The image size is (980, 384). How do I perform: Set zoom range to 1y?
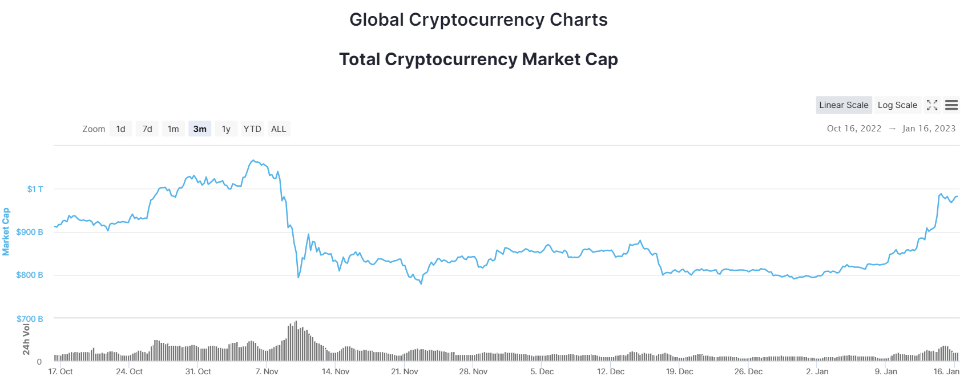[x=226, y=129]
